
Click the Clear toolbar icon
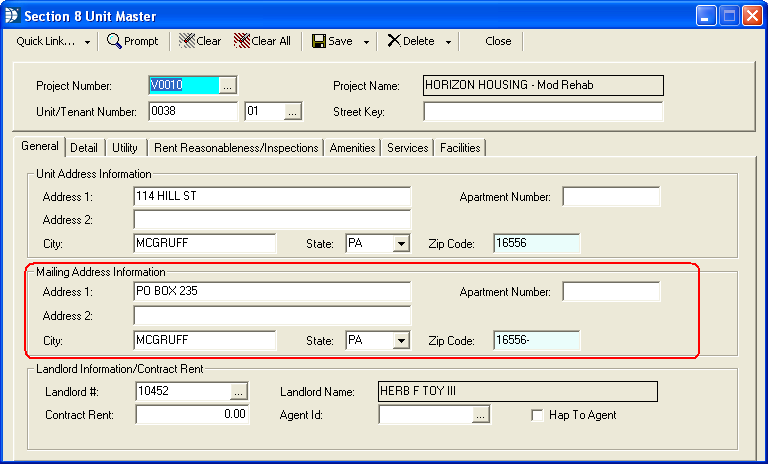coord(187,41)
